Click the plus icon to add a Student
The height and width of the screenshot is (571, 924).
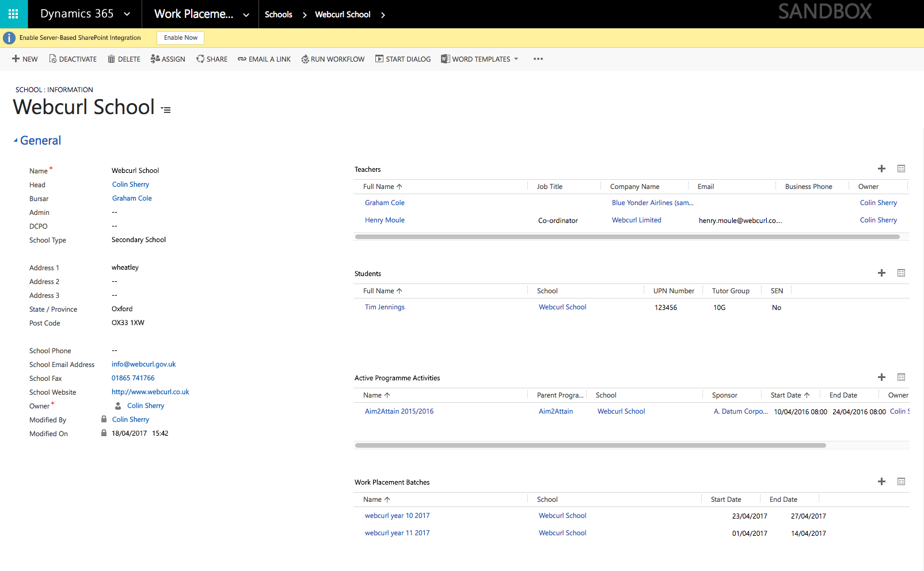tap(881, 273)
